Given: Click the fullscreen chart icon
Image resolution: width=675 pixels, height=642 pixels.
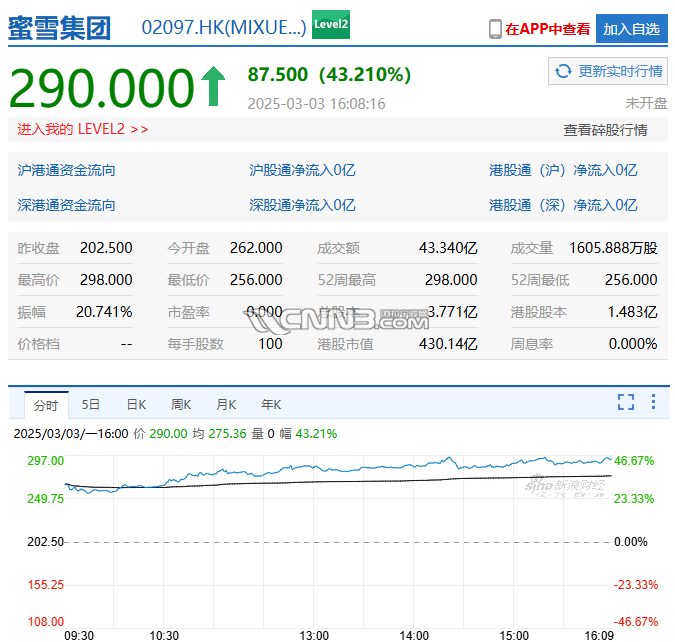Looking at the screenshot, I should [x=625, y=402].
